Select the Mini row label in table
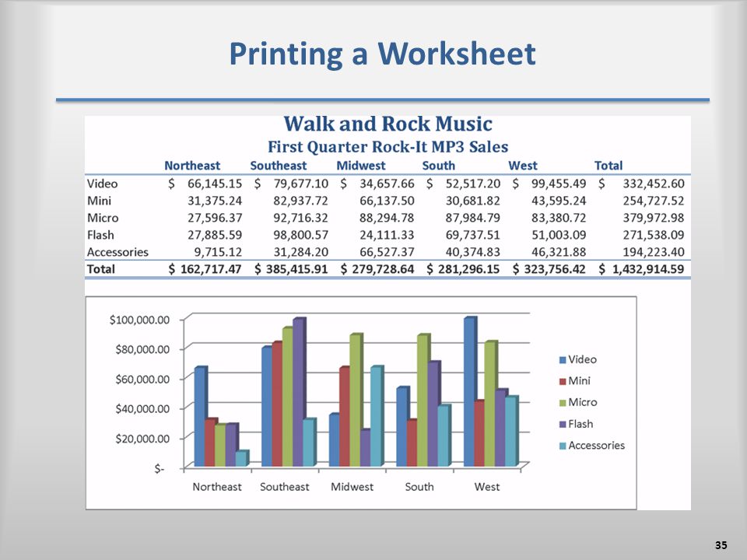This screenshot has height=560, width=747. click(99, 201)
